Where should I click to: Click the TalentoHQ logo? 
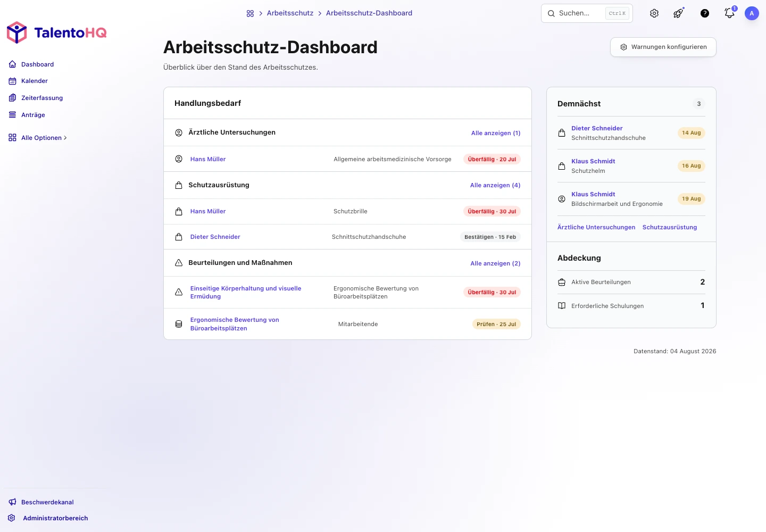click(56, 32)
